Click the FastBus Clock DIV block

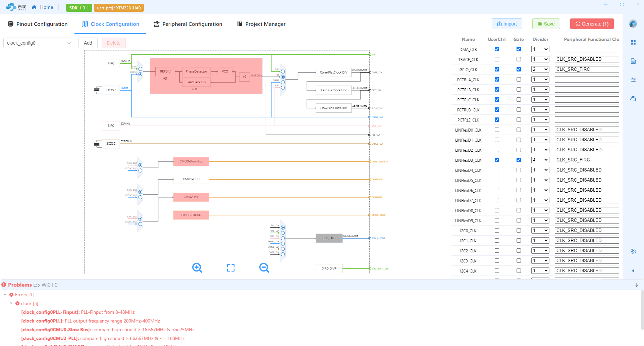pos(333,90)
